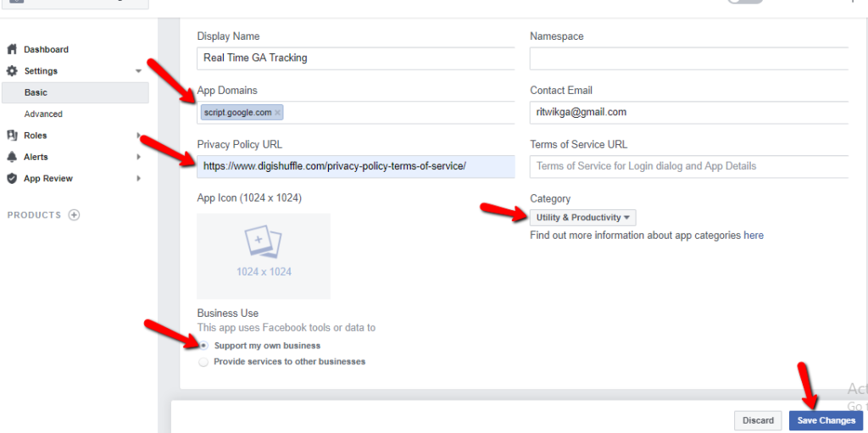The height and width of the screenshot is (433, 868).
Task: Click into the Terms of Service URL field
Action: pyautogui.click(x=689, y=166)
